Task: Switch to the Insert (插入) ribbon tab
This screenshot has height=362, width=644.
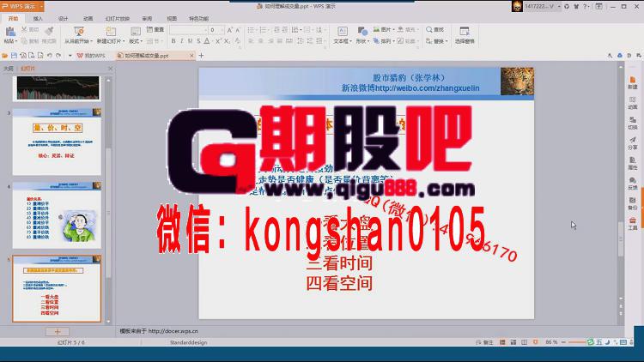Action: 38,19
